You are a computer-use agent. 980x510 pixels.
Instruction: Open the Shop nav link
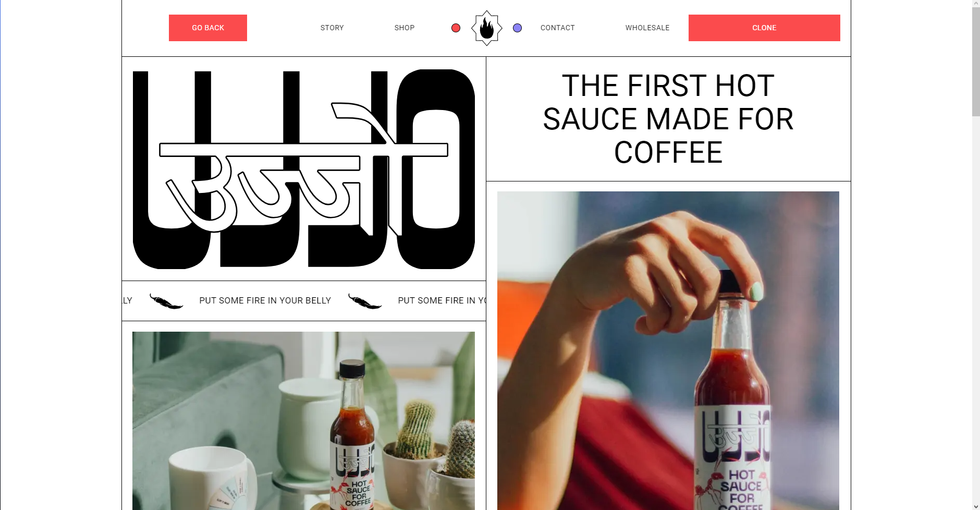point(405,28)
